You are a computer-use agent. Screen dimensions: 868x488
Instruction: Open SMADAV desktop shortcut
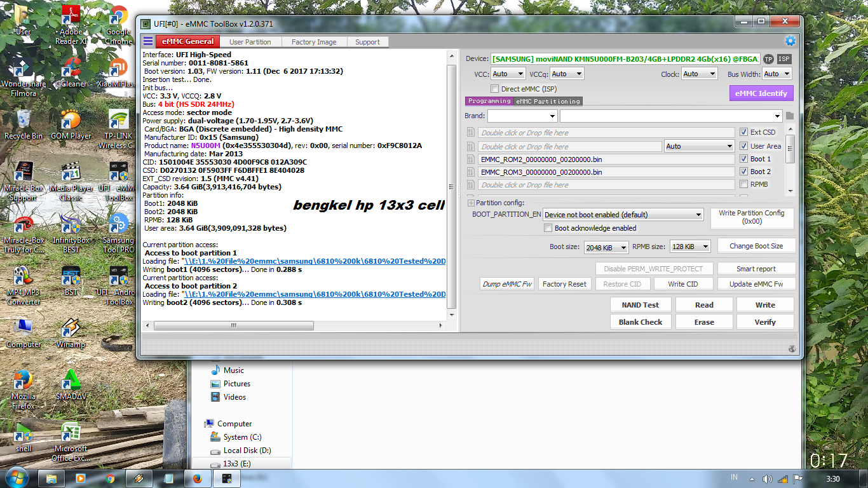[x=71, y=385]
